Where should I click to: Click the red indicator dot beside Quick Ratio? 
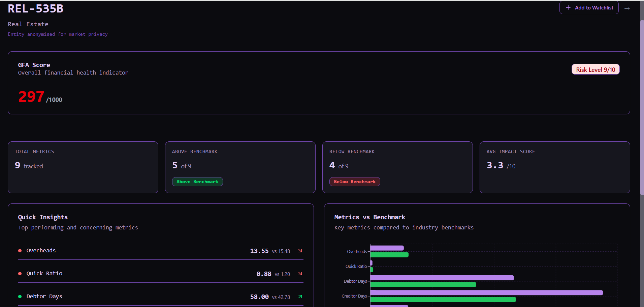coord(20,274)
